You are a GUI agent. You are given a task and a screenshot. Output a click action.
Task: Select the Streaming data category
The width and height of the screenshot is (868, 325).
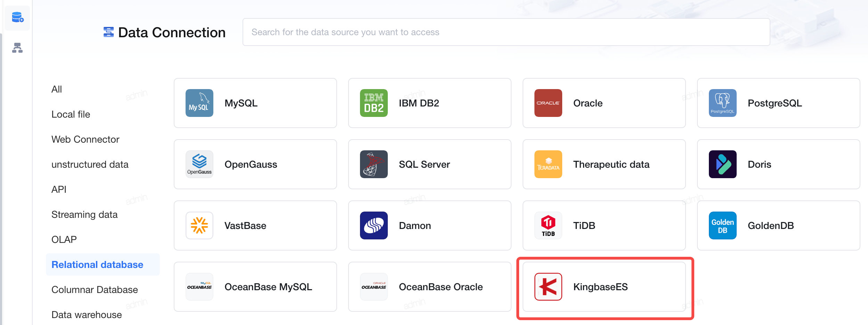[84, 214]
